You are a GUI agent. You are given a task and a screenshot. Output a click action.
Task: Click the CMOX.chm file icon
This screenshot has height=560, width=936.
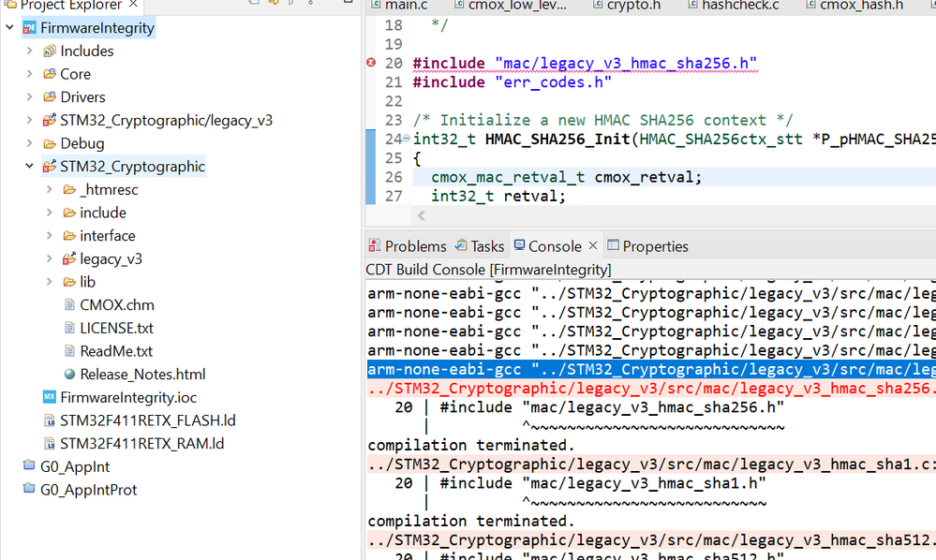[69, 304]
